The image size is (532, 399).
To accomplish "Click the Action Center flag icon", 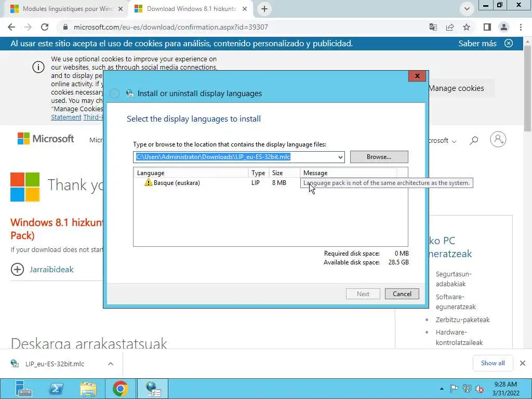I will (454, 389).
